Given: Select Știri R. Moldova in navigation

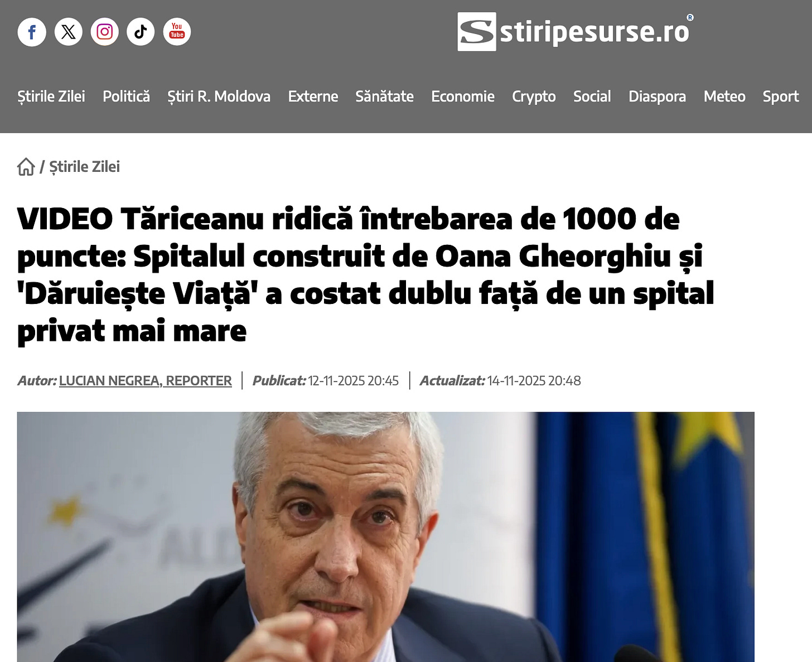Looking at the screenshot, I should (x=219, y=96).
